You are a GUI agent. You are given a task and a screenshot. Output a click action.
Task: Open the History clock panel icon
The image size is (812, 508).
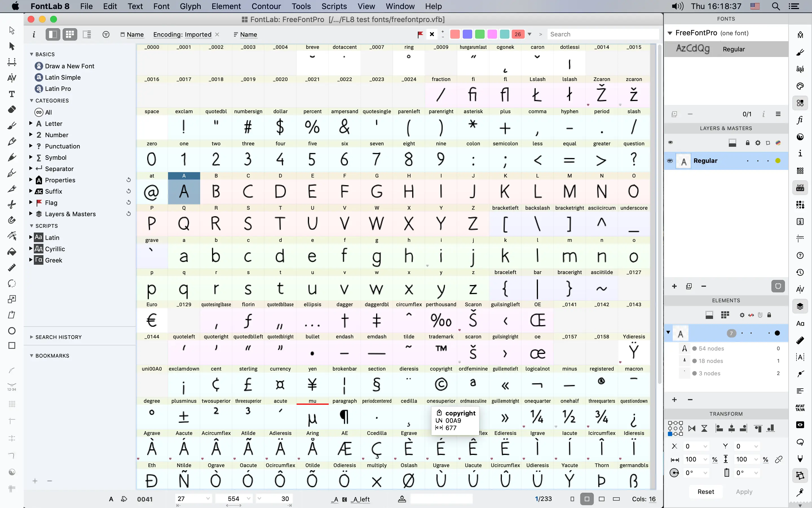800,272
